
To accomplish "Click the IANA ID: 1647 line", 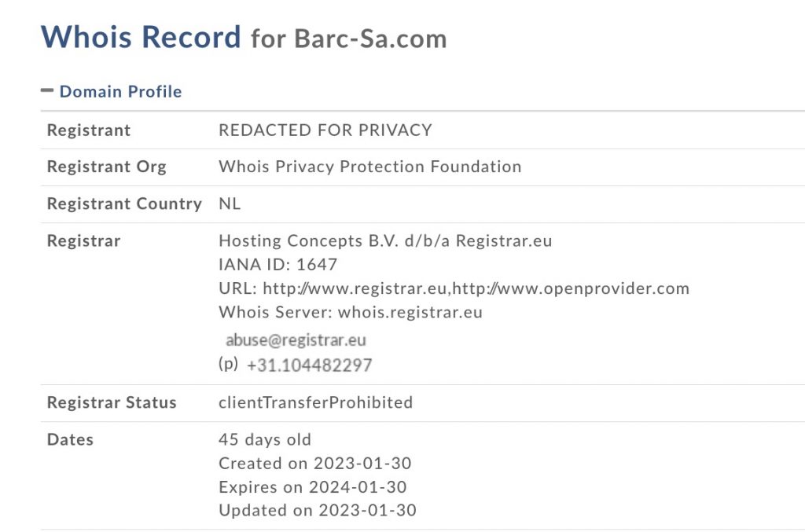I will point(278,265).
